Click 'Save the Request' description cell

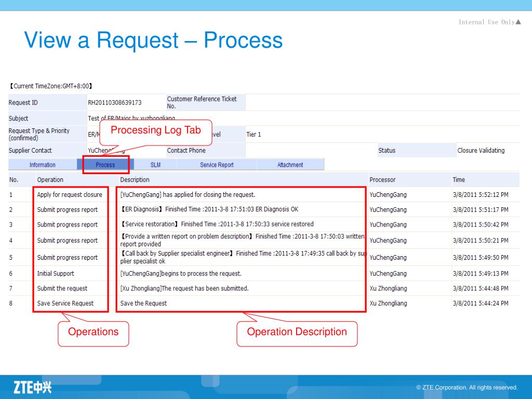(x=143, y=303)
